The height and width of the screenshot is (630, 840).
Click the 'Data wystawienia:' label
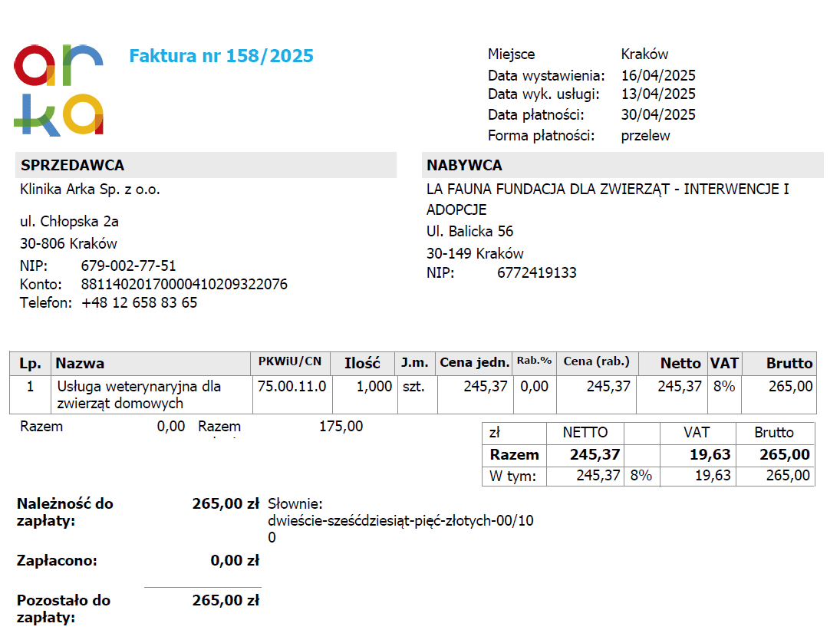pyautogui.click(x=546, y=75)
